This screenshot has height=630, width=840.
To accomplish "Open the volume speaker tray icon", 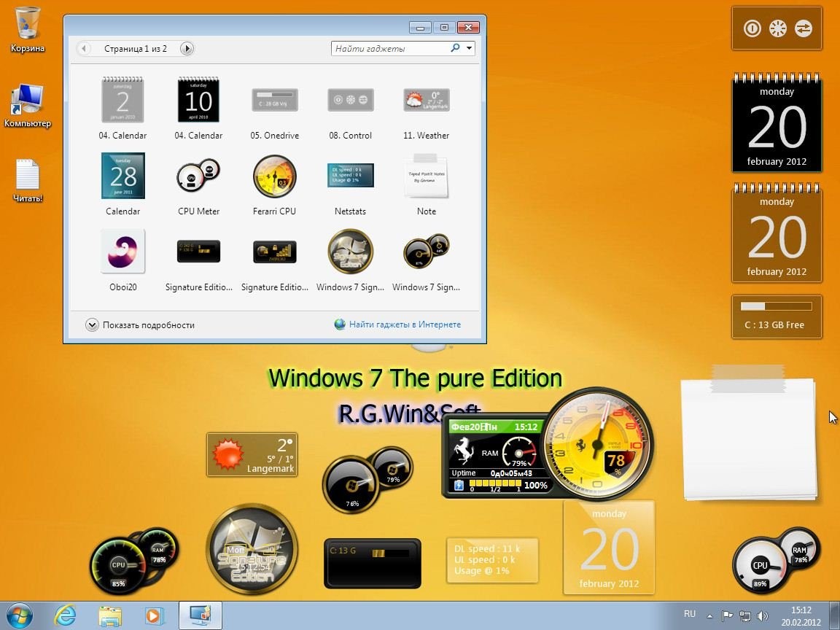I will point(762,616).
